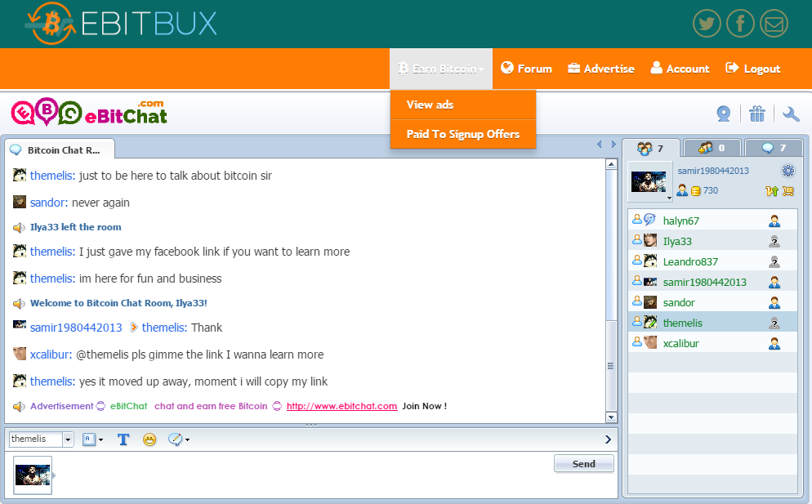Click xcalibur username in chat message
The height and width of the screenshot is (504, 812).
point(51,355)
